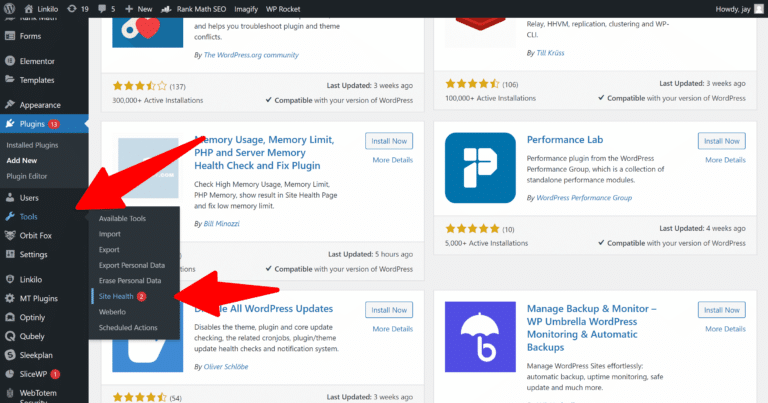Install Performance Lab plugin now
This screenshot has width=768, height=403.
721,141
